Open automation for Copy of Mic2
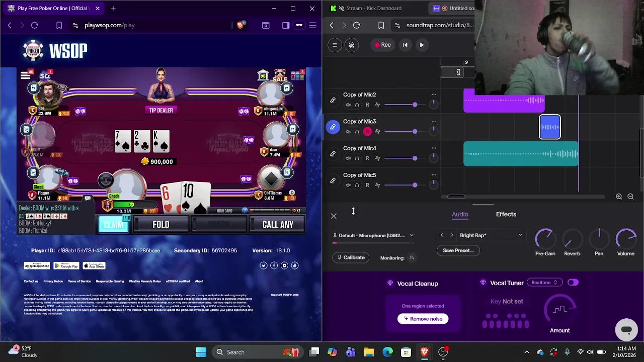644x362 pixels. (x=377, y=105)
